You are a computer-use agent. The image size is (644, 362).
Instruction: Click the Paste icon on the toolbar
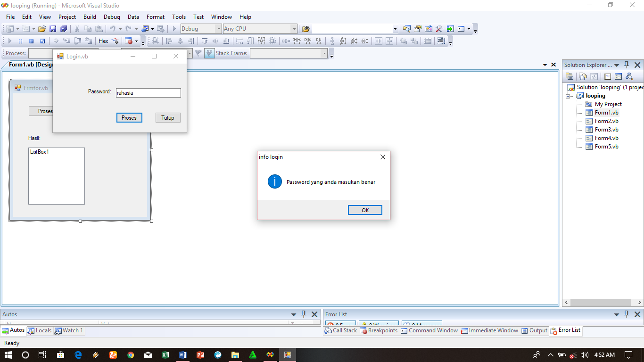[99, 29]
